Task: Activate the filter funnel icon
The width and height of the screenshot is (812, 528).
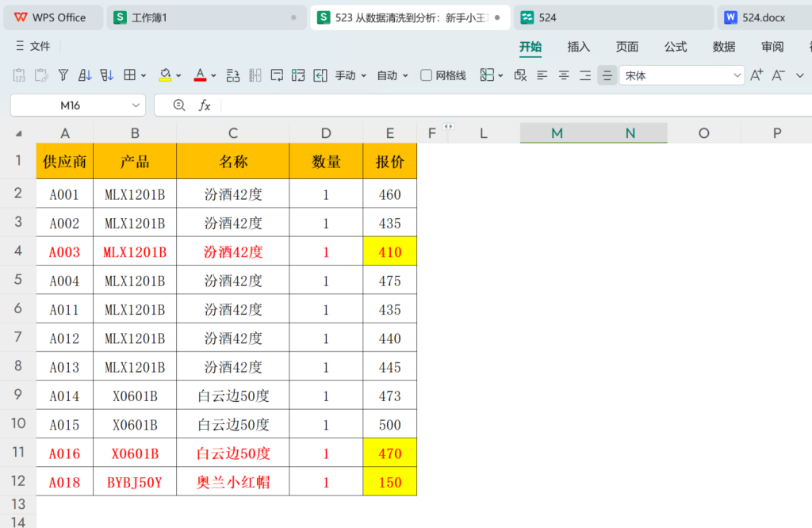Action: pyautogui.click(x=63, y=75)
